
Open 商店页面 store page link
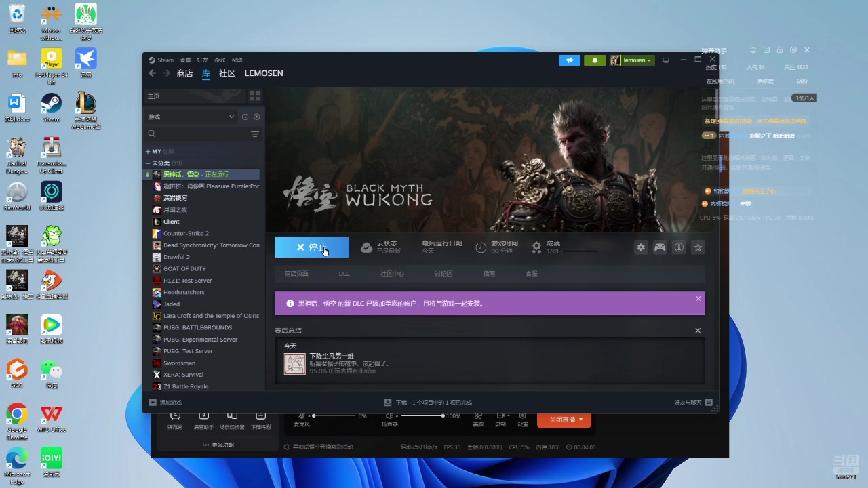click(x=296, y=274)
